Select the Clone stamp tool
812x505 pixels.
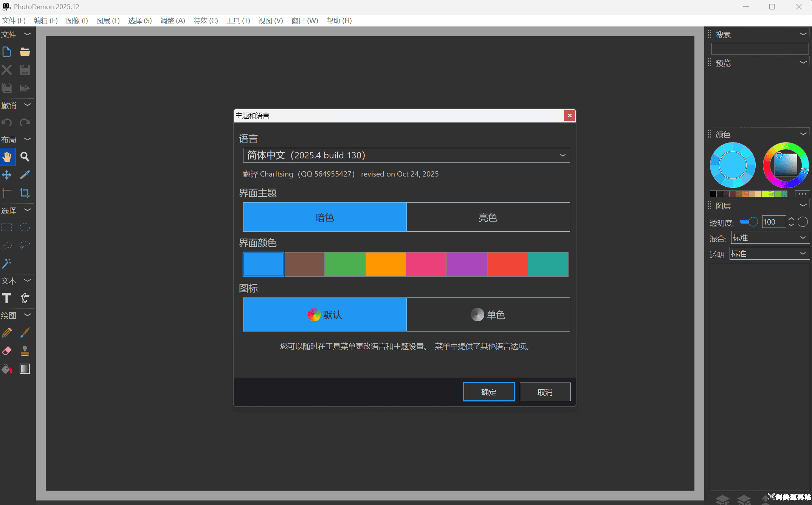pyautogui.click(x=25, y=351)
